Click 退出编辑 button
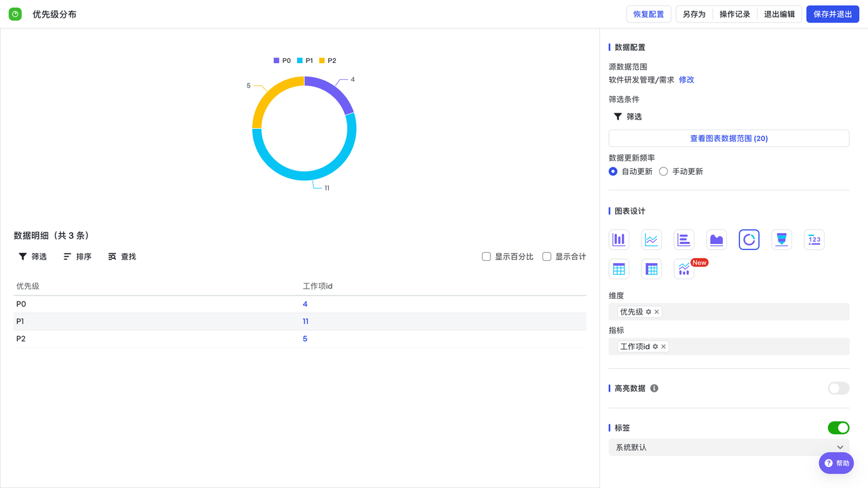The height and width of the screenshot is (488, 868). click(779, 14)
